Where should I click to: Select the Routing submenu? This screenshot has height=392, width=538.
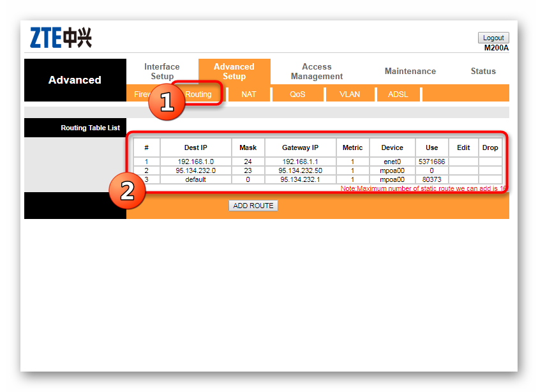198,94
